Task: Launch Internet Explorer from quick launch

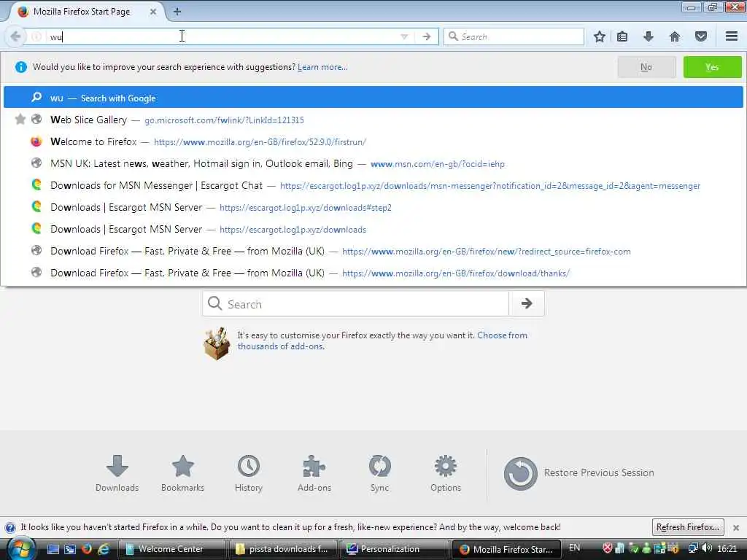Action: click(103, 549)
